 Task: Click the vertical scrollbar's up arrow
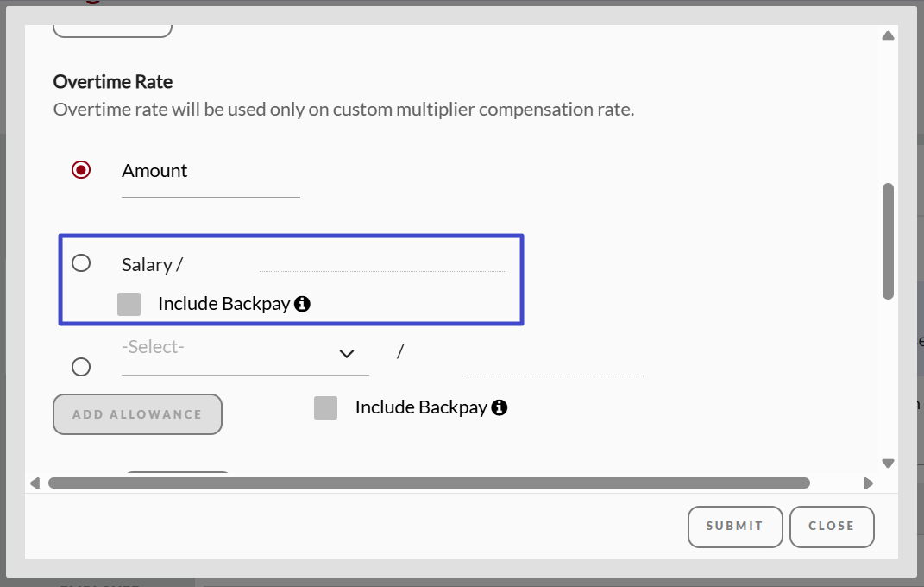[888, 36]
